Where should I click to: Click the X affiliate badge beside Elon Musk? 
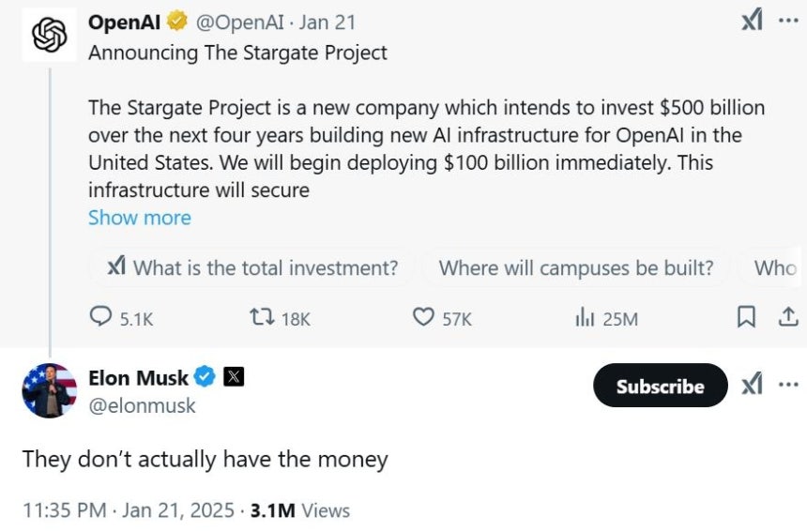pyautogui.click(x=234, y=377)
